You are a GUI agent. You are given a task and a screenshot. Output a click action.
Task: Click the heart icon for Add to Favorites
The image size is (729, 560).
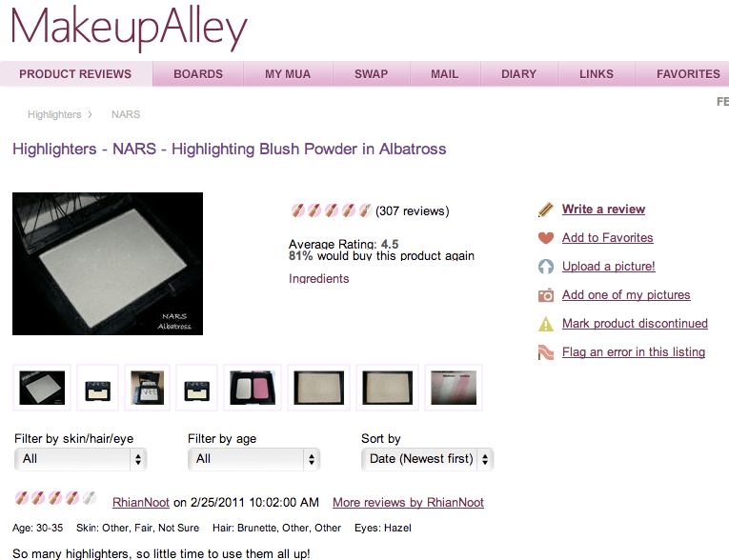(x=546, y=238)
